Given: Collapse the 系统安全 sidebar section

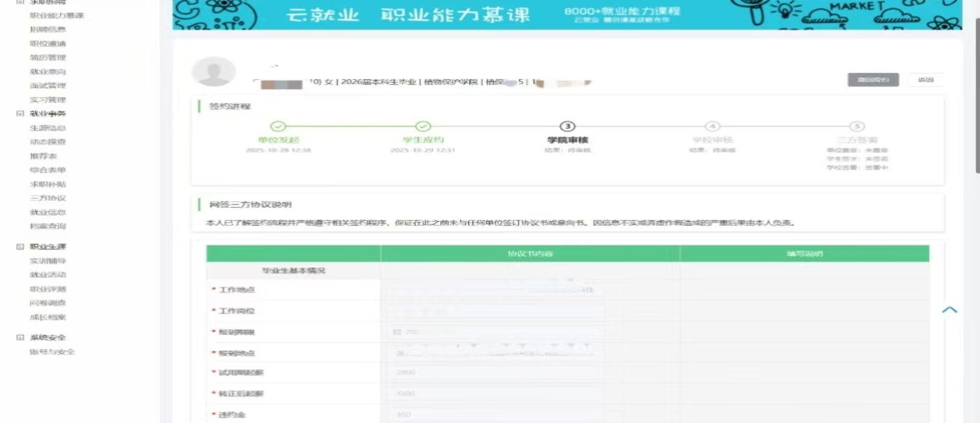Looking at the screenshot, I should (x=20, y=338).
